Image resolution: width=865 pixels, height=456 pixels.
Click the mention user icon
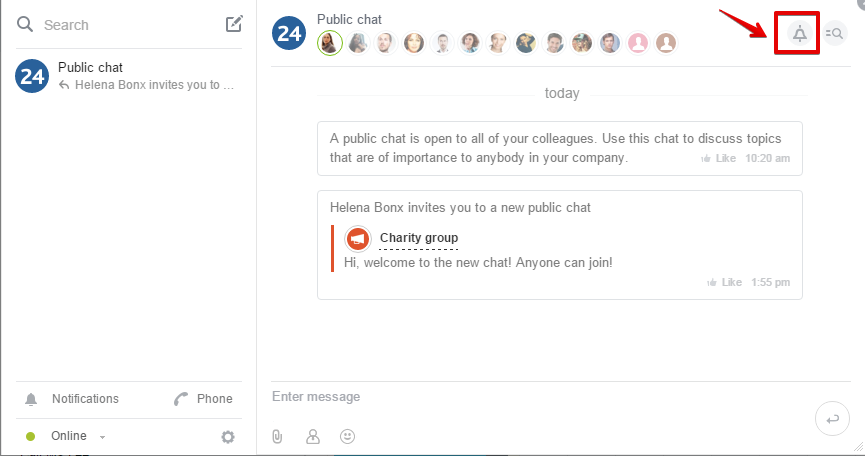[313, 436]
